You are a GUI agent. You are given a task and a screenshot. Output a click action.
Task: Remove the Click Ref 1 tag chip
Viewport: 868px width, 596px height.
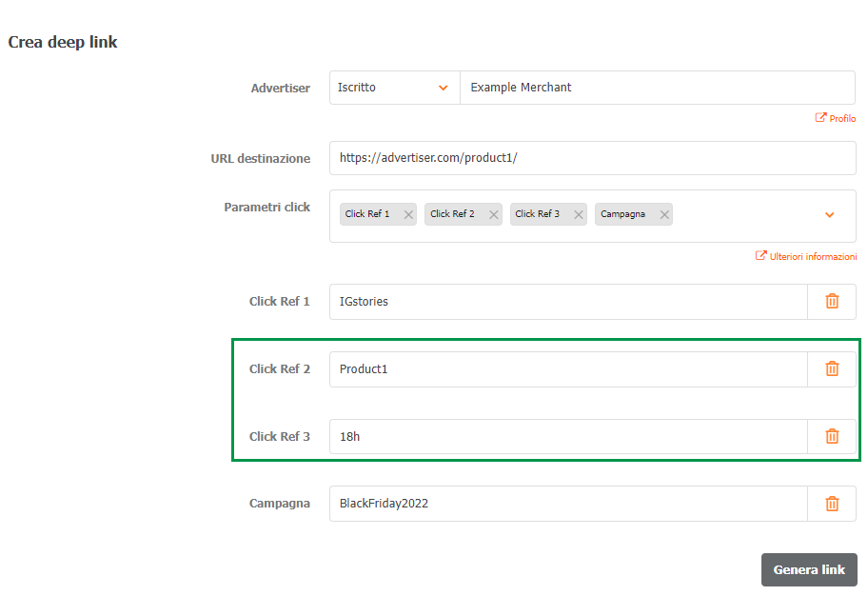408,215
